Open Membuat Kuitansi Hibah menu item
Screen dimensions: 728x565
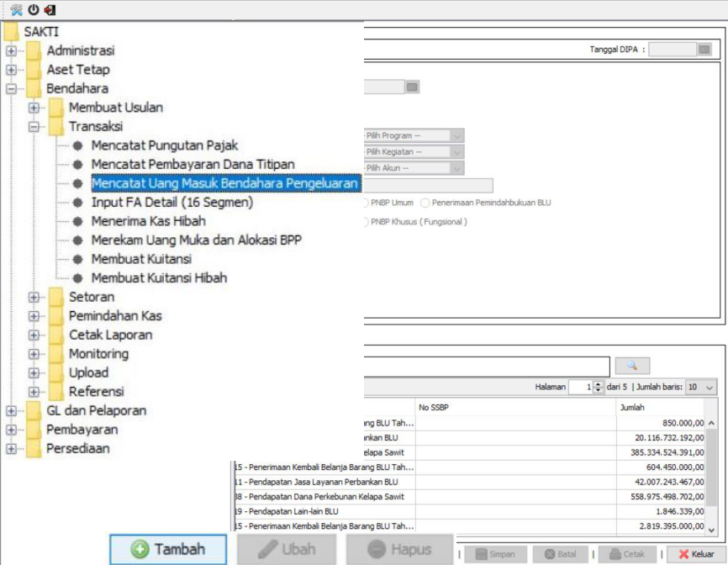pyautogui.click(x=159, y=277)
